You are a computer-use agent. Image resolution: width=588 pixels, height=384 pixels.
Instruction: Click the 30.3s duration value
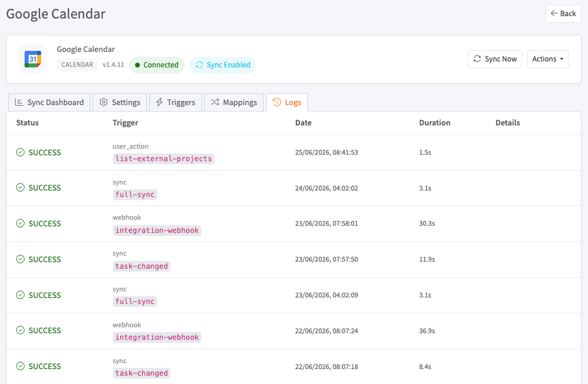[x=427, y=223]
